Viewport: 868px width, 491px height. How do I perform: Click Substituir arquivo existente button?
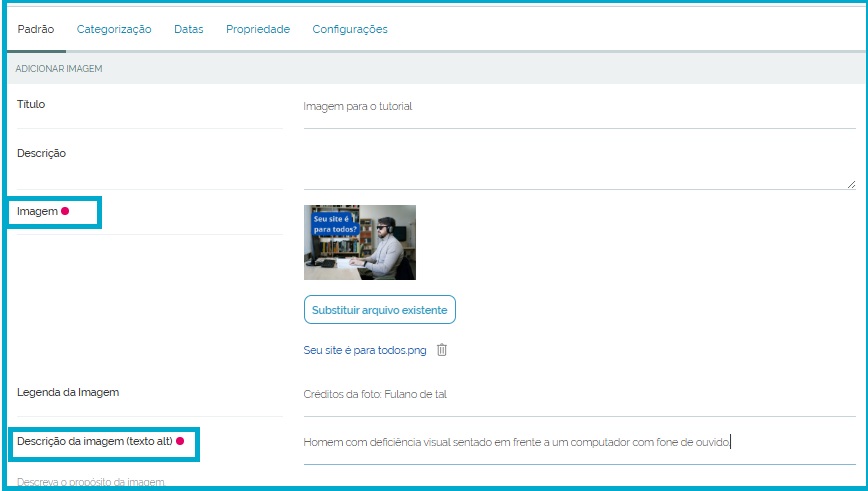[x=380, y=310]
